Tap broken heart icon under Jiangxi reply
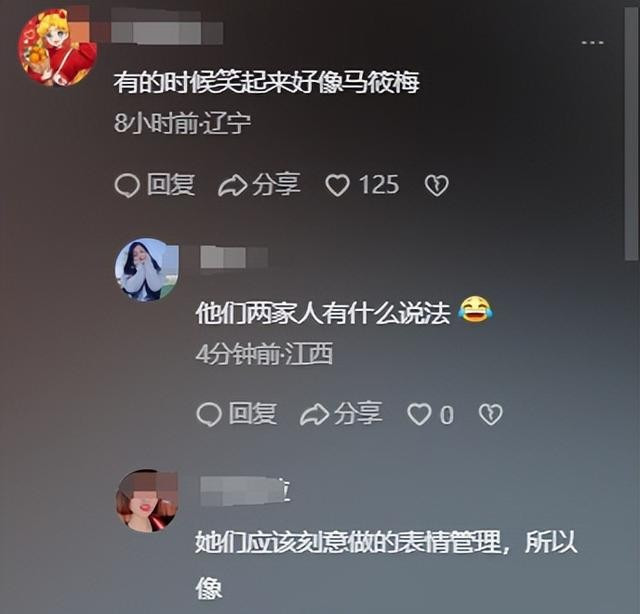 click(x=490, y=414)
